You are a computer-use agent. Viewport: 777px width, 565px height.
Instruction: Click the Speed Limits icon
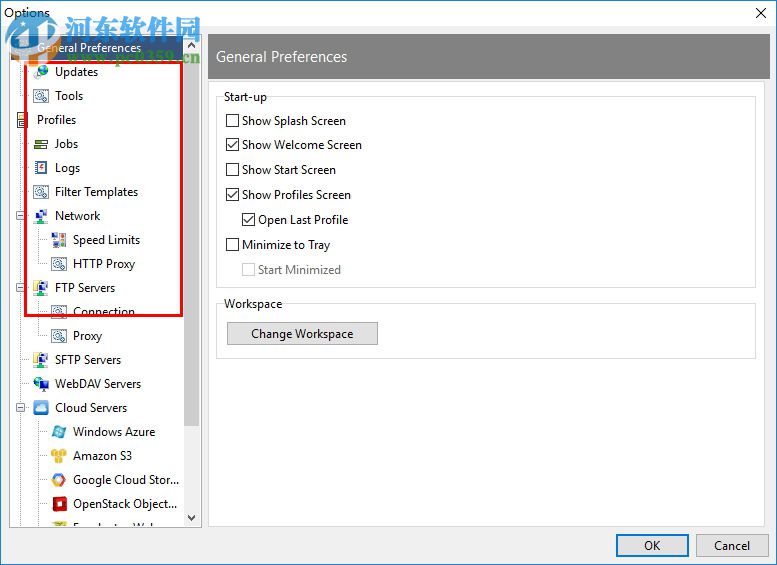tap(59, 240)
